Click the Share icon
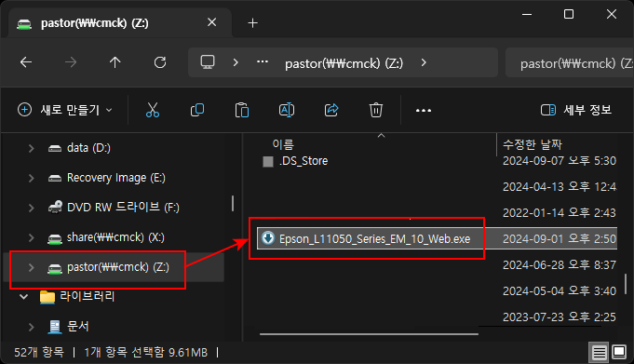634x364 pixels. click(331, 110)
